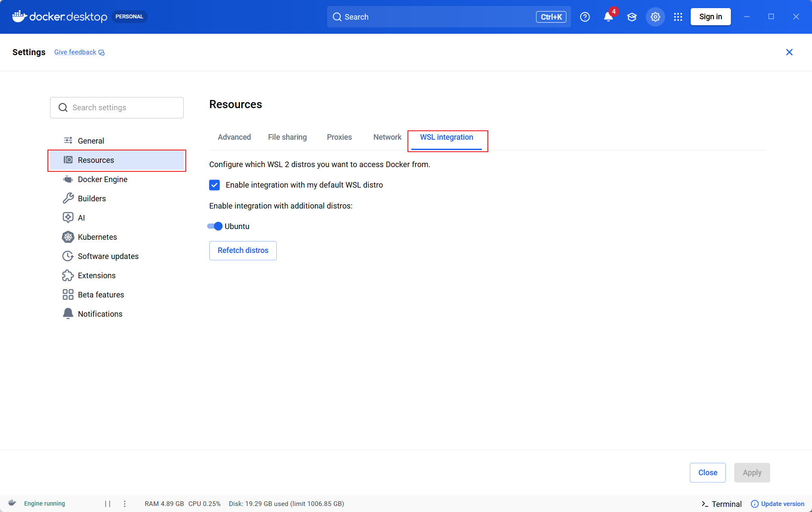
Task: Click the Engine running status text
Action: tap(44, 503)
